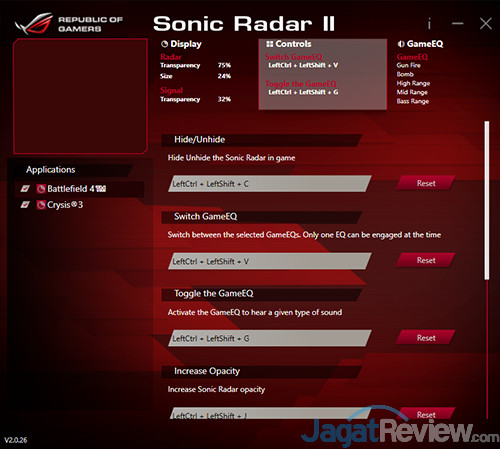This screenshot has width=500, height=449.
Task: Click the Increase Opacity hotkey field
Action: point(270,413)
